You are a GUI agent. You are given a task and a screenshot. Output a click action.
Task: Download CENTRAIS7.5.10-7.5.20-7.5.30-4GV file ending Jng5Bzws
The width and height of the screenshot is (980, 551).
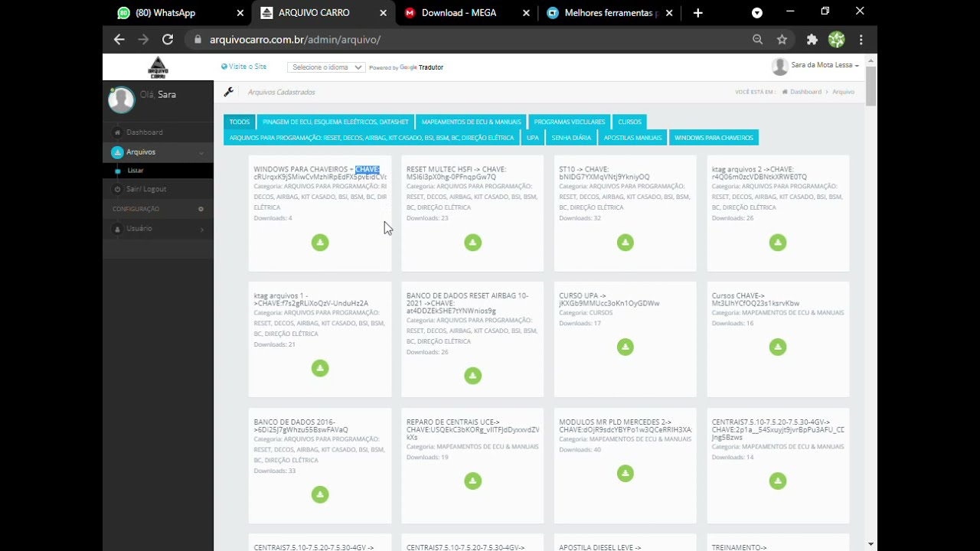click(778, 481)
